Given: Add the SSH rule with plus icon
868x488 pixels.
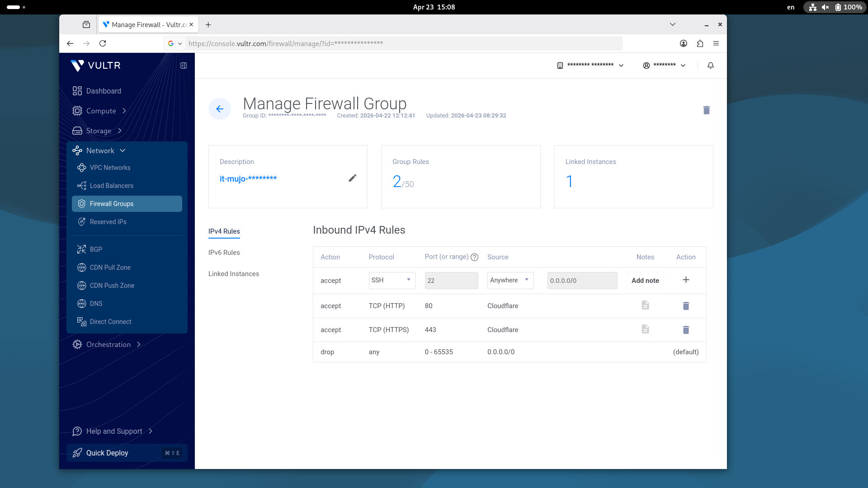Looking at the screenshot, I should [686, 280].
